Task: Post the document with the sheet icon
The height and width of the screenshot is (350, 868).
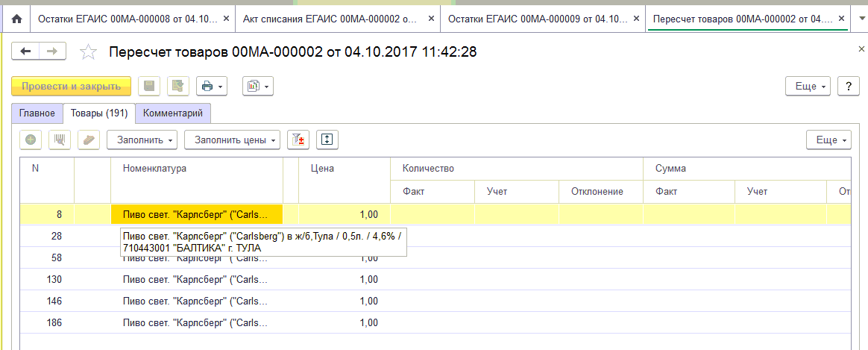Action: coord(177,86)
